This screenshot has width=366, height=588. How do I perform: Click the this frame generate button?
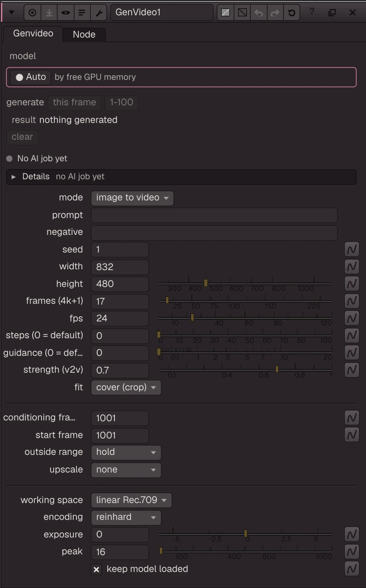coord(74,103)
